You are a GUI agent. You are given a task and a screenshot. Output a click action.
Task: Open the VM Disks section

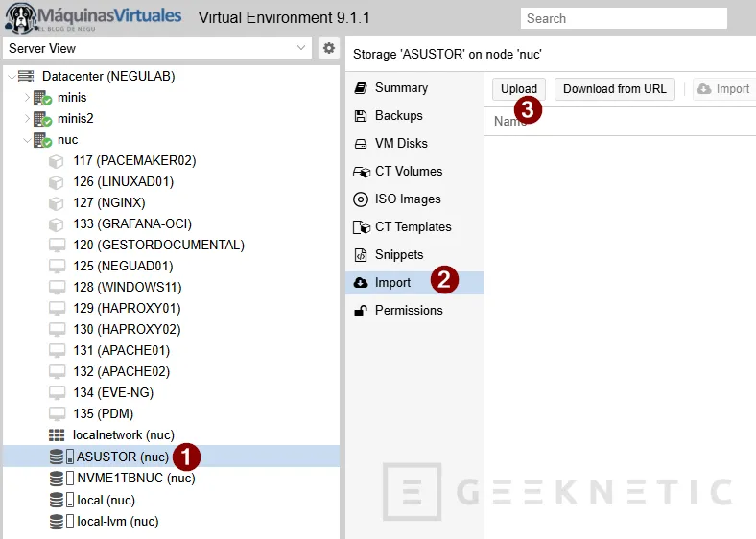(x=414, y=144)
